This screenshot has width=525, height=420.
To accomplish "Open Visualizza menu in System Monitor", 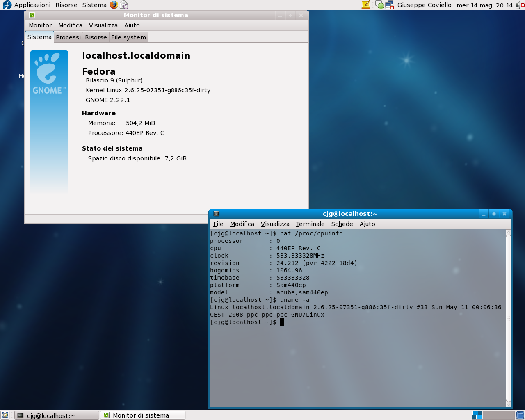I will tap(103, 25).
